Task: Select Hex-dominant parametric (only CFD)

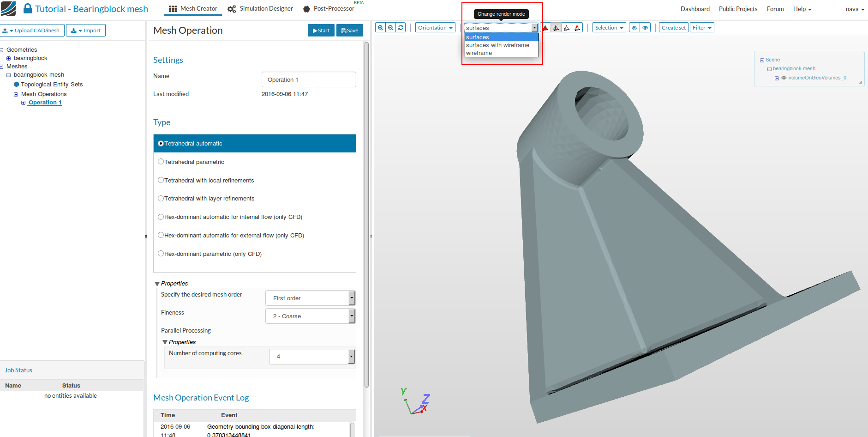Action: click(x=161, y=254)
